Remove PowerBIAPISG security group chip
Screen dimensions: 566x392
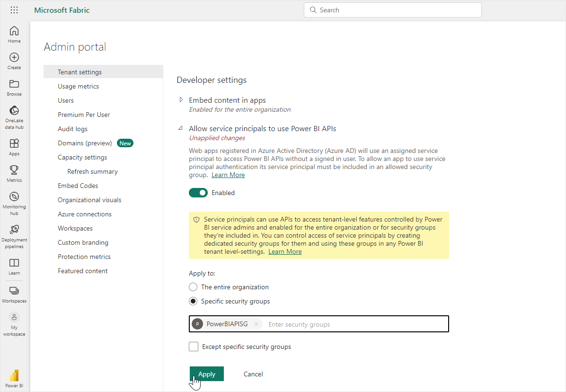[256, 324]
